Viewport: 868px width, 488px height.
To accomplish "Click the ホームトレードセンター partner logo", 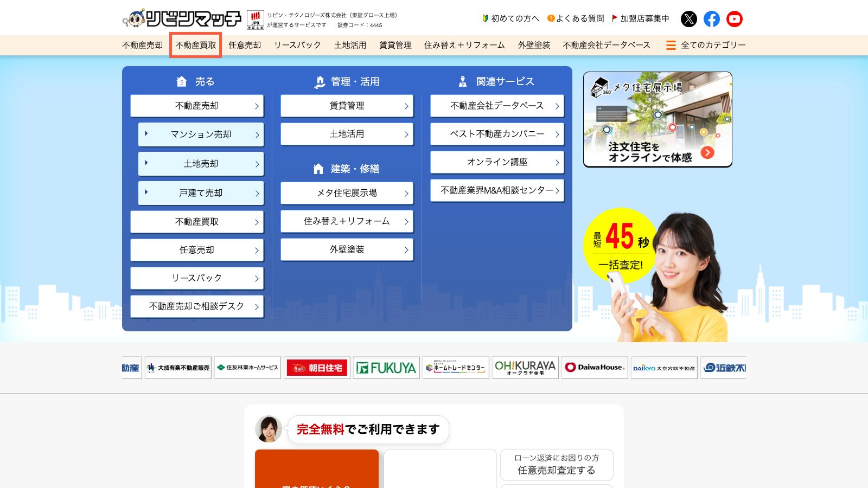I will coord(456,368).
